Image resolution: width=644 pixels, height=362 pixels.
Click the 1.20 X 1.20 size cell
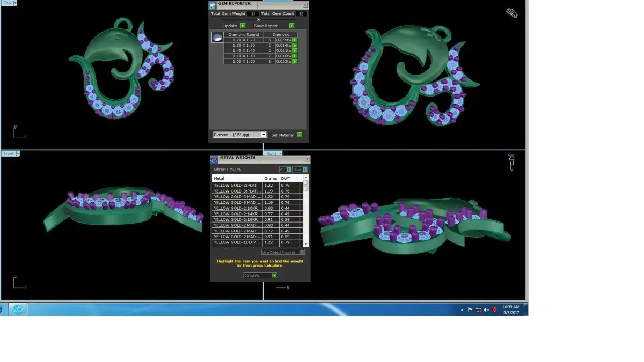pos(243,40)
